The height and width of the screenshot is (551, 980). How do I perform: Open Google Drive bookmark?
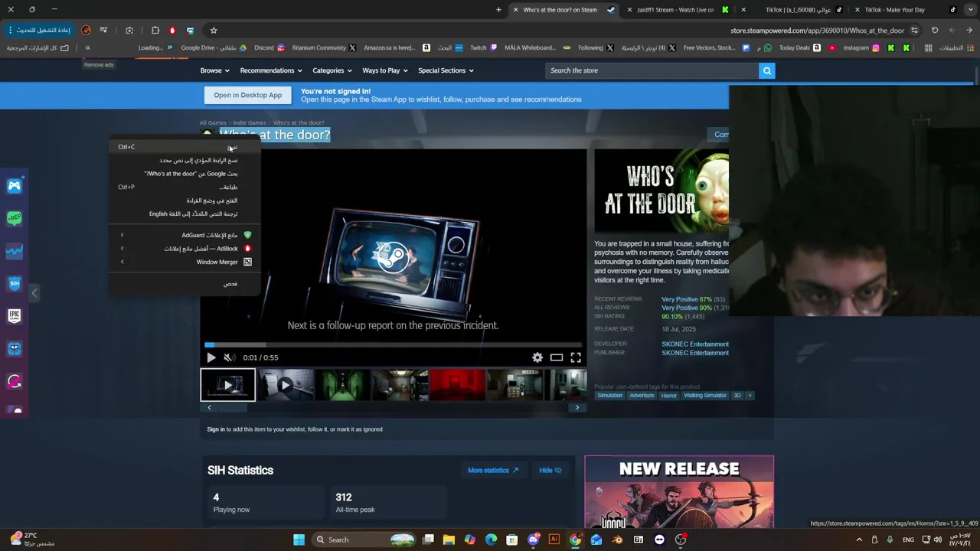(214, 47)
